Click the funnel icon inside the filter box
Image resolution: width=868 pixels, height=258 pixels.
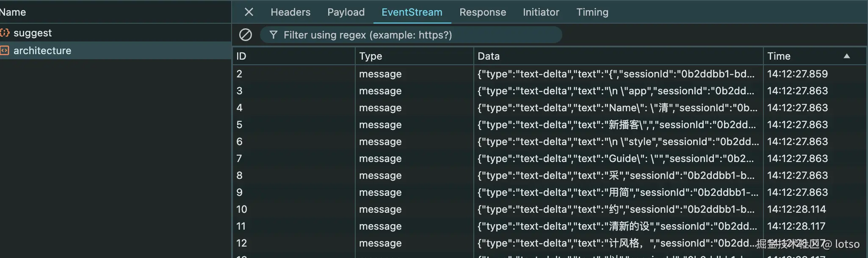273,35
